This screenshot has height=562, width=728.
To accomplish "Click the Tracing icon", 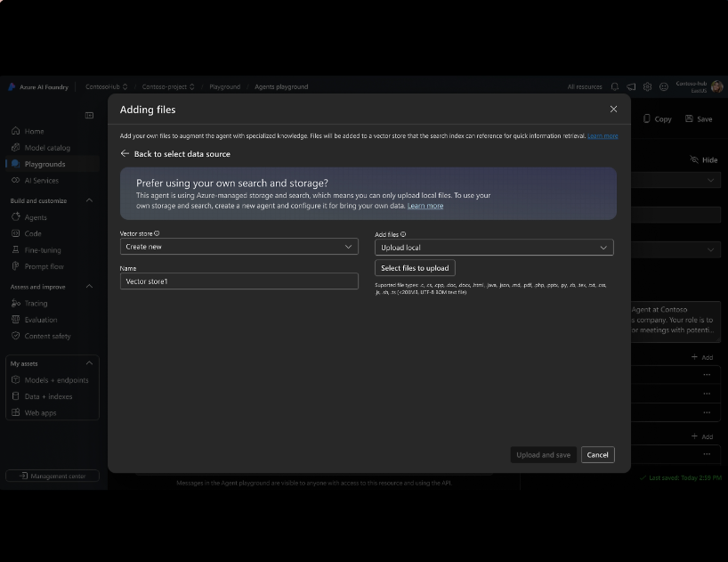I will click(15, 303).
